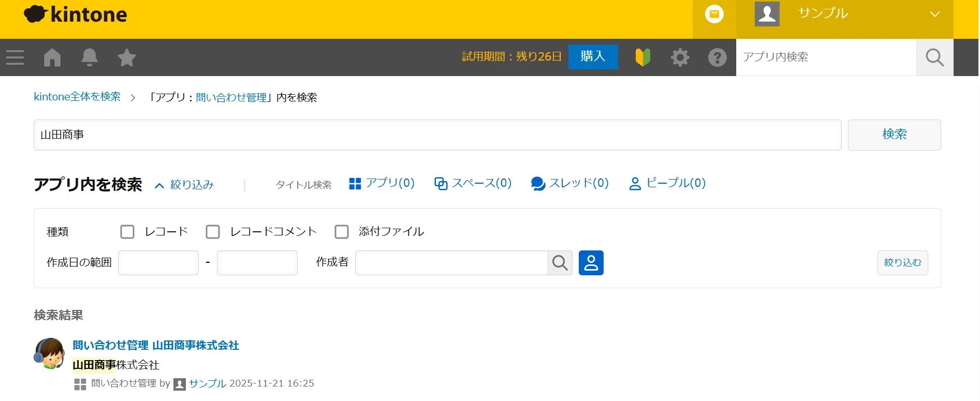Click the blue user picker icon
The width and height of the screenshot is (980, 401).
(591, 263)
